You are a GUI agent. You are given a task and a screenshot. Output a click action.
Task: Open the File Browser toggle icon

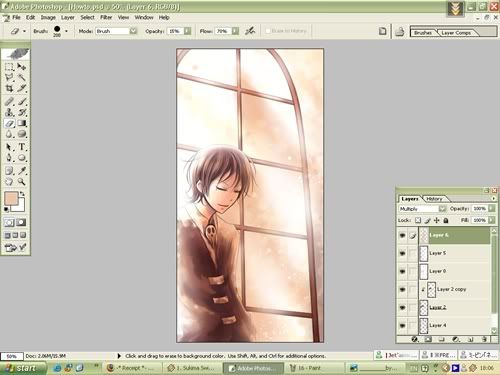[x=399, y=32]
